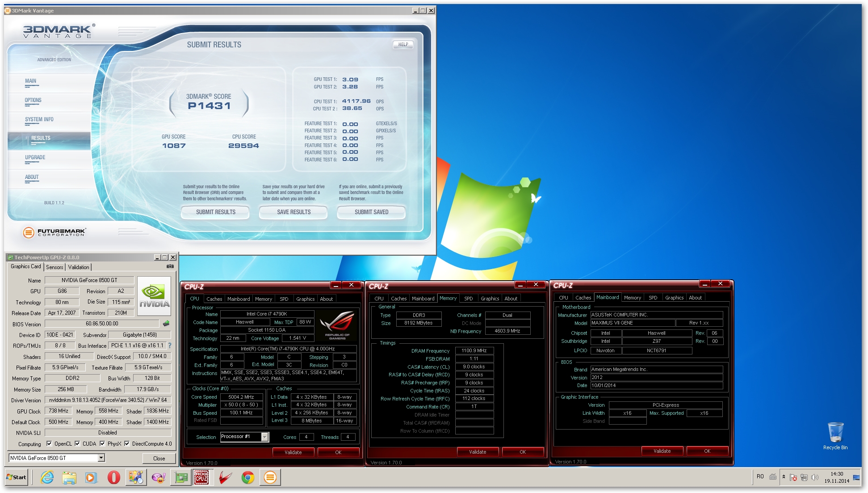The height and width of the screenshot is (493, 868).
Task: Select the ROG CPU-Z taskbar button
Action: 201,477
